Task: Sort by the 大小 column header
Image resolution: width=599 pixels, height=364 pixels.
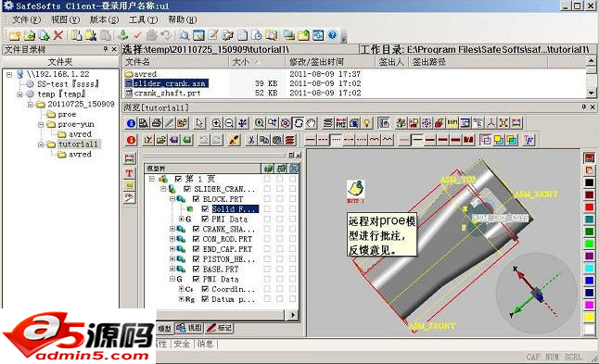Action: (x=257, y=62)
